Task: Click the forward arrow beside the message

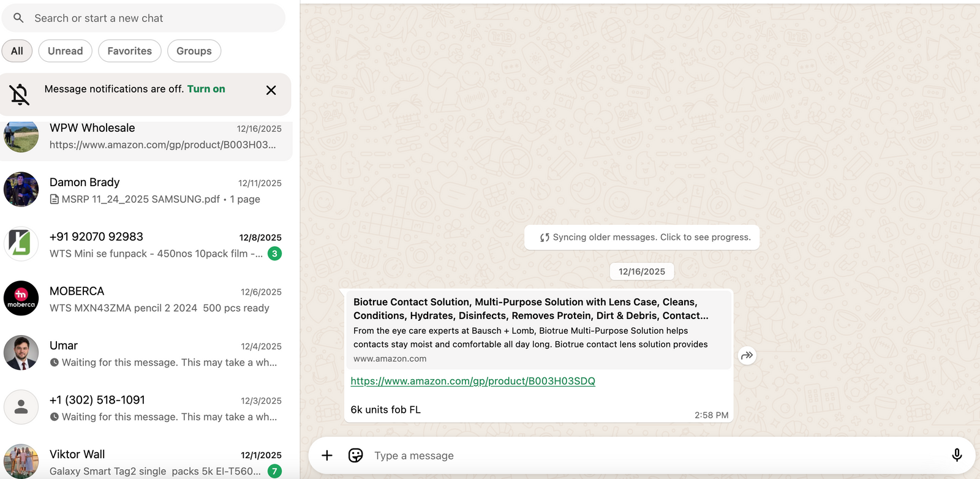Action: [747, 355]
